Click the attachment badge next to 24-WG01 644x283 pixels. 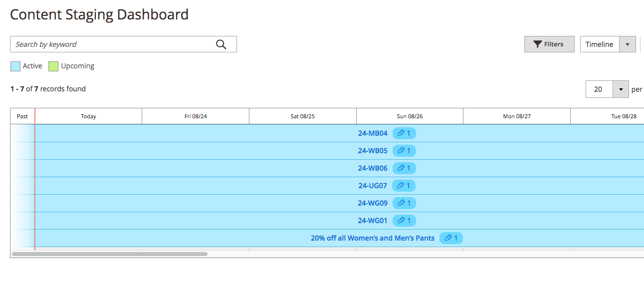tap(404, 221)
